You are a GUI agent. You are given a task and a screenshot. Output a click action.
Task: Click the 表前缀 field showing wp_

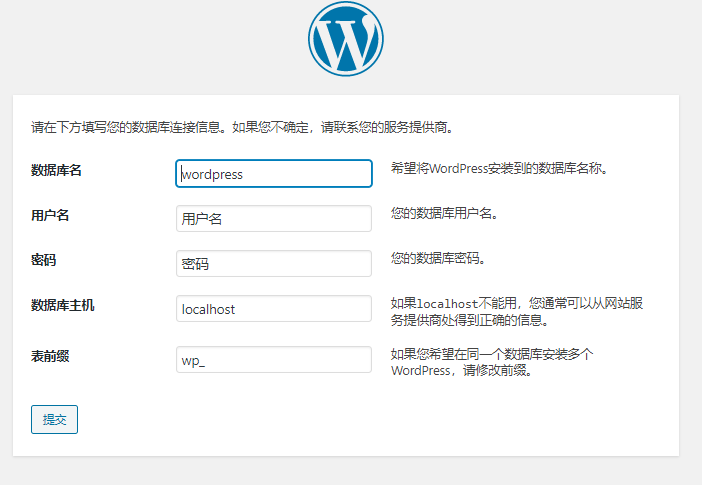tap(274, 360)
